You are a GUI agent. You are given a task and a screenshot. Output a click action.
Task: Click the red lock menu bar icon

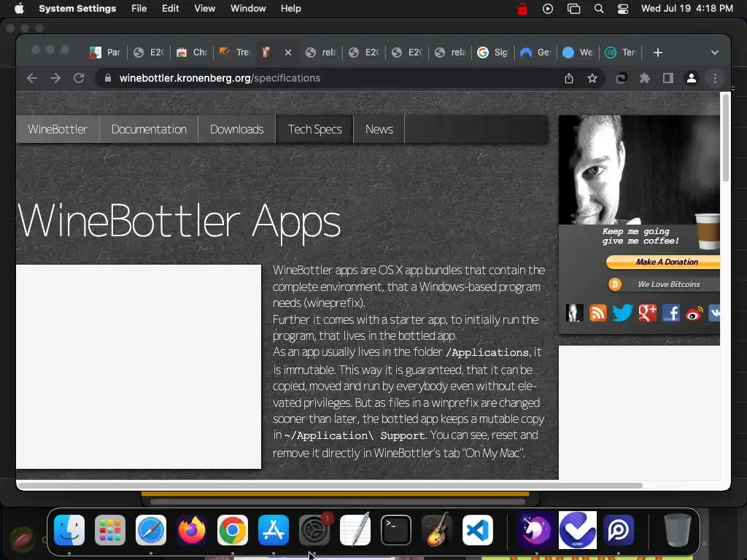click(x=522, y=9)
